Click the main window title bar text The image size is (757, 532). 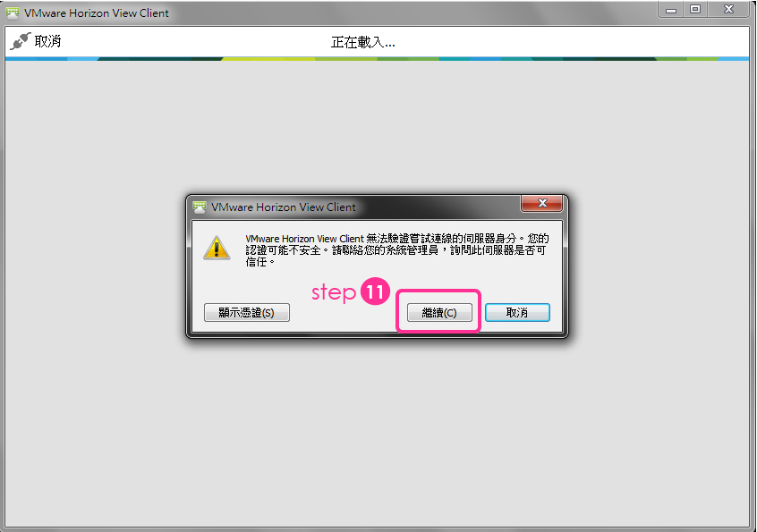[97, 13]
